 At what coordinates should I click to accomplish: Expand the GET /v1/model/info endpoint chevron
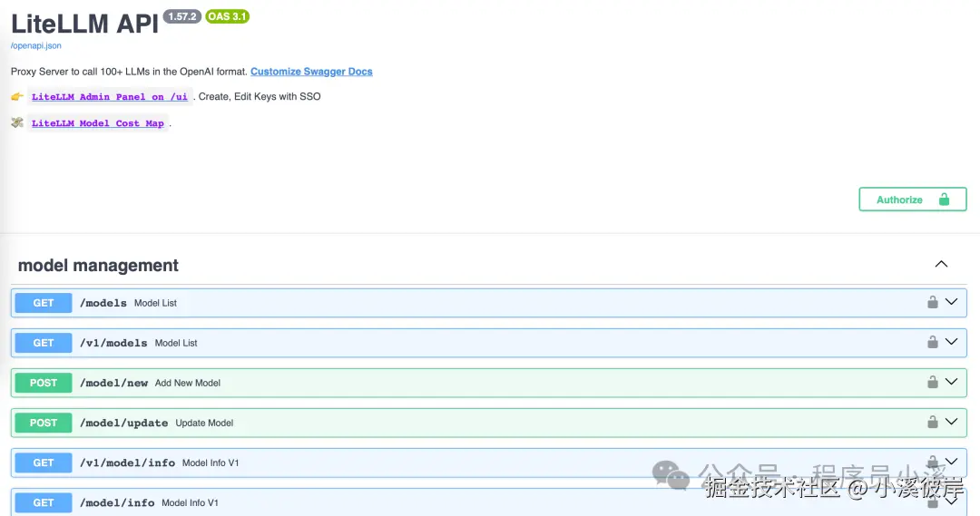[951, 462]
